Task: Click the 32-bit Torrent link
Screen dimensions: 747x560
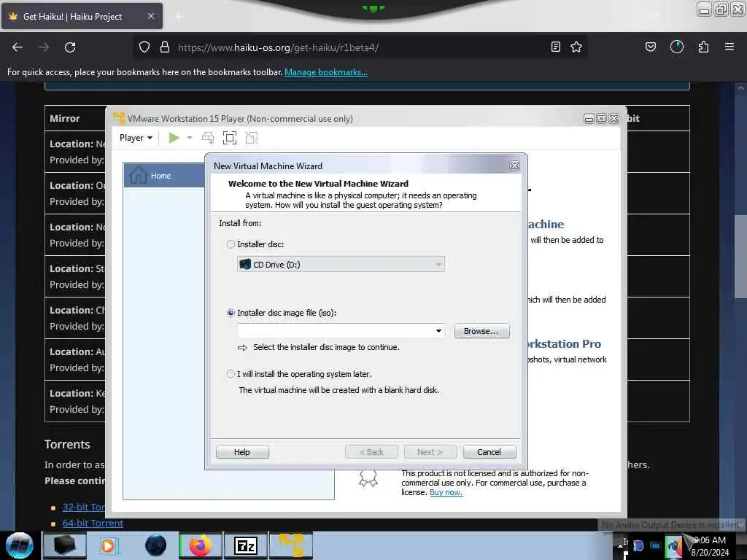Action: coord(83,507)
